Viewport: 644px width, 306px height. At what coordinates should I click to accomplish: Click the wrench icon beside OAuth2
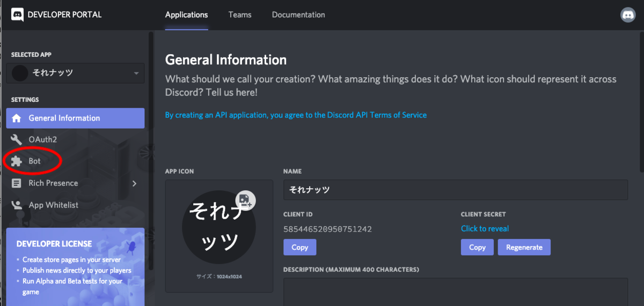17,139
